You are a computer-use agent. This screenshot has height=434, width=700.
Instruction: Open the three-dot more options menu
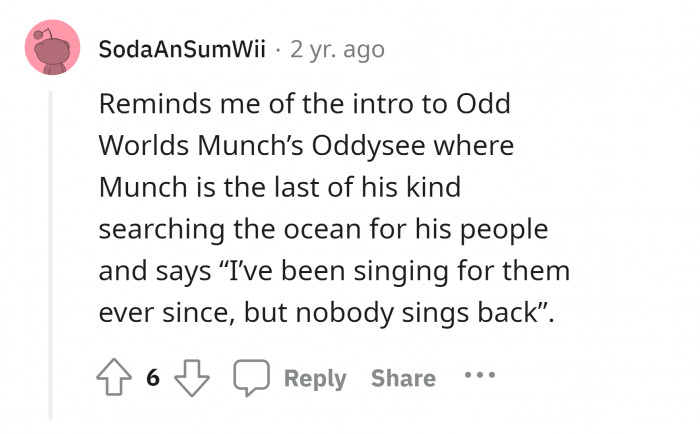click(x=480, y=378)
